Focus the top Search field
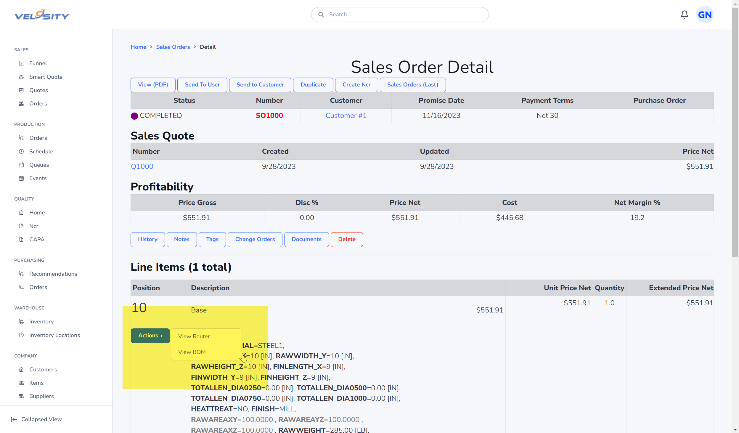Screen dimensions: 739x433 point(400,15)
